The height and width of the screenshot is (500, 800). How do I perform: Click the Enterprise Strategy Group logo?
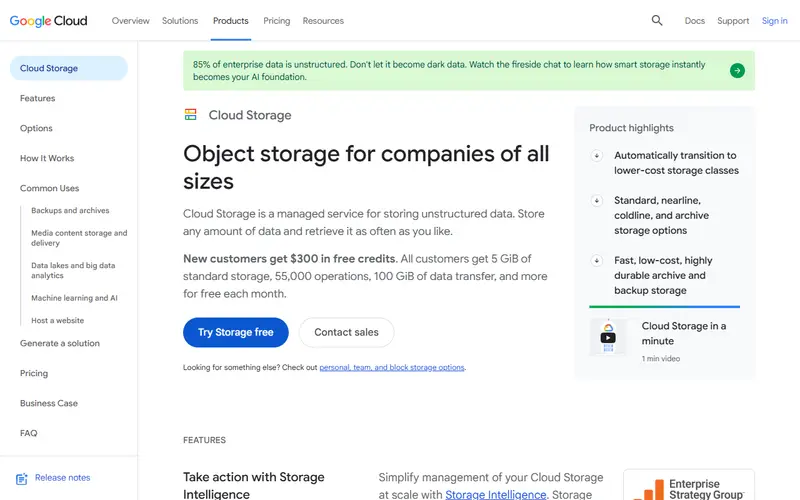point(689,487)
